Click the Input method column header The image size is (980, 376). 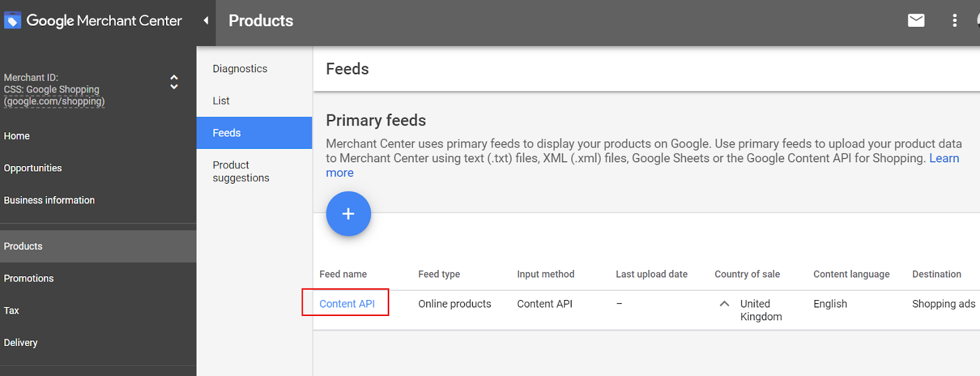click(546, 274)
